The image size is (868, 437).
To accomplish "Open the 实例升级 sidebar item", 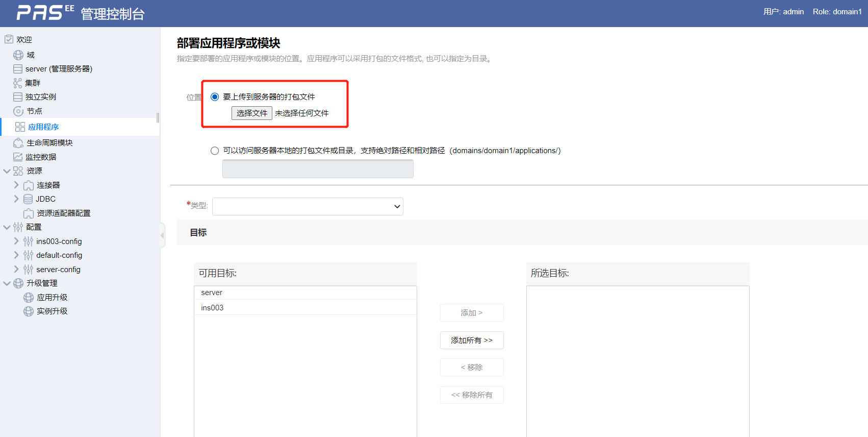I will (x=52, y=311).
